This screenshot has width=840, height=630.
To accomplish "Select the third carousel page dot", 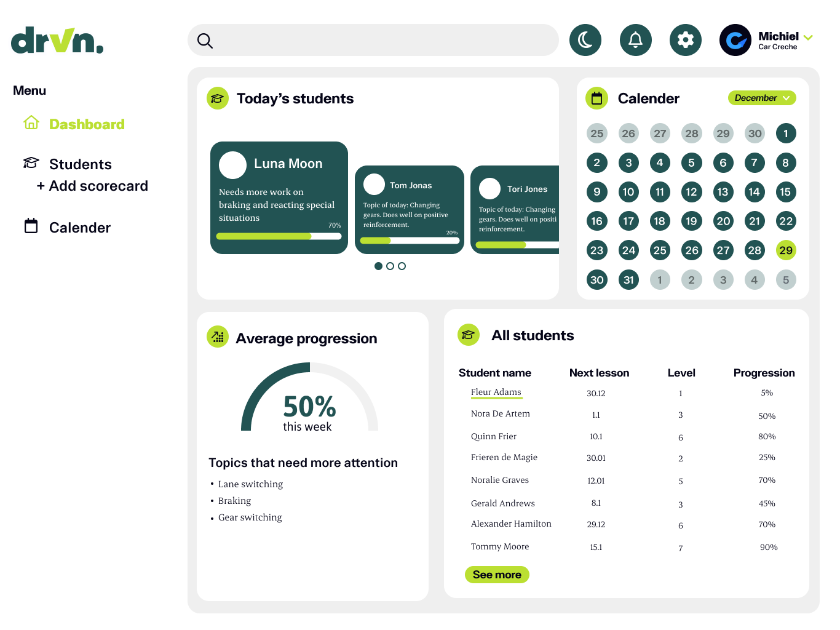I will 402,266.
